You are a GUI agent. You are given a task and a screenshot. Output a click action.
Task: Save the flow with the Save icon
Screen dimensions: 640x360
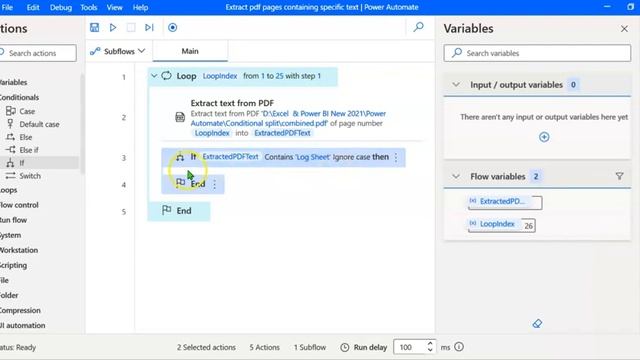point(94,27)
